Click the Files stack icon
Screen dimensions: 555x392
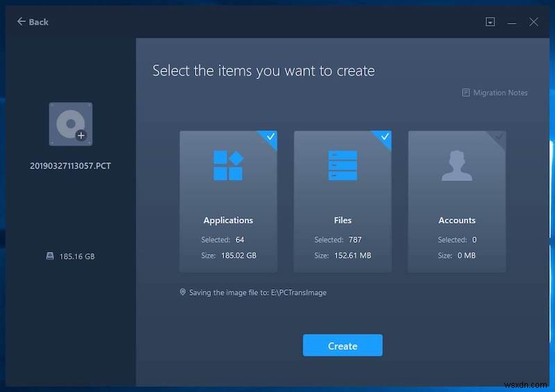tap(343, 165)
